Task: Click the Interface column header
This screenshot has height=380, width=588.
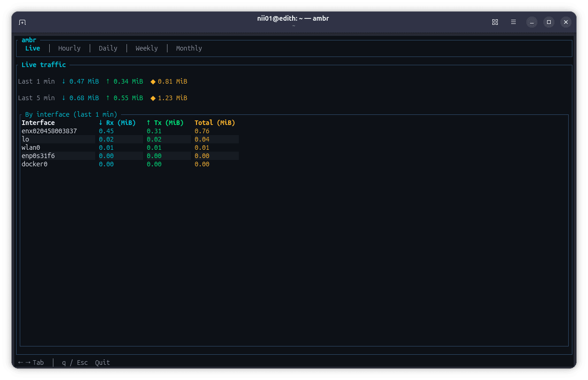Action: (38, 123)
